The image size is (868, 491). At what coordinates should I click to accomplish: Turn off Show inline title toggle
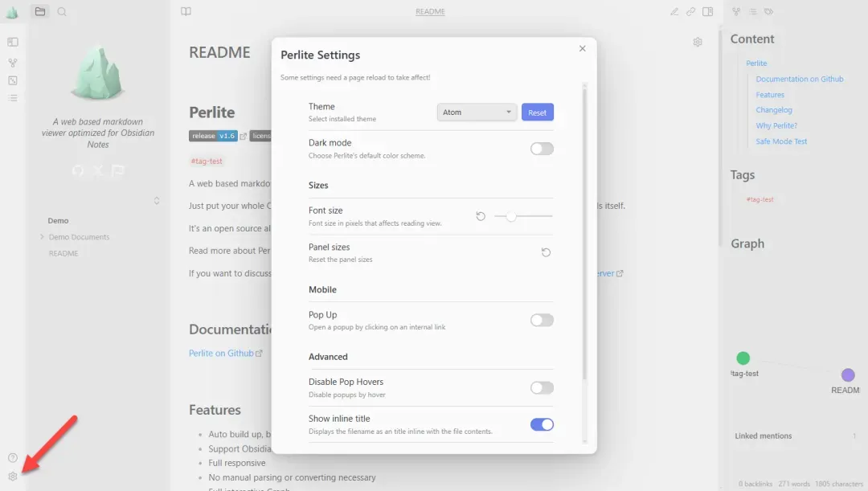tap(542, 424)
